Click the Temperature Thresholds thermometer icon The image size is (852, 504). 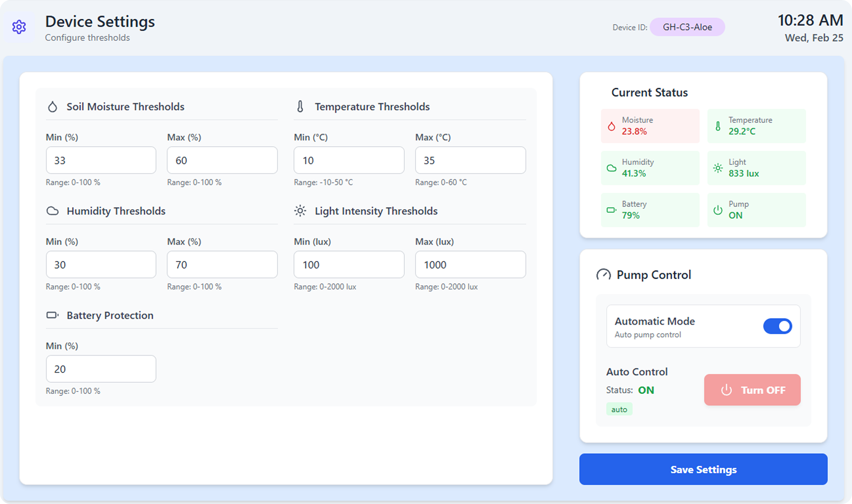[300, 107]
